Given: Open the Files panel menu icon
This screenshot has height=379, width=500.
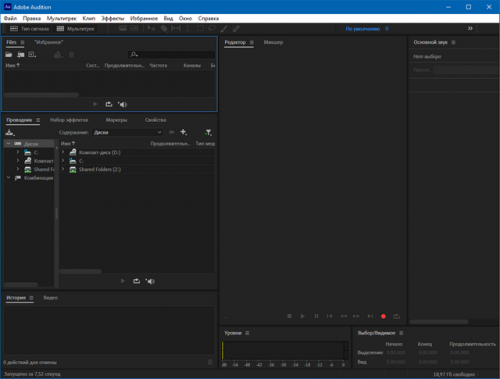Looking at the screenshot, I should click(22, 42).
